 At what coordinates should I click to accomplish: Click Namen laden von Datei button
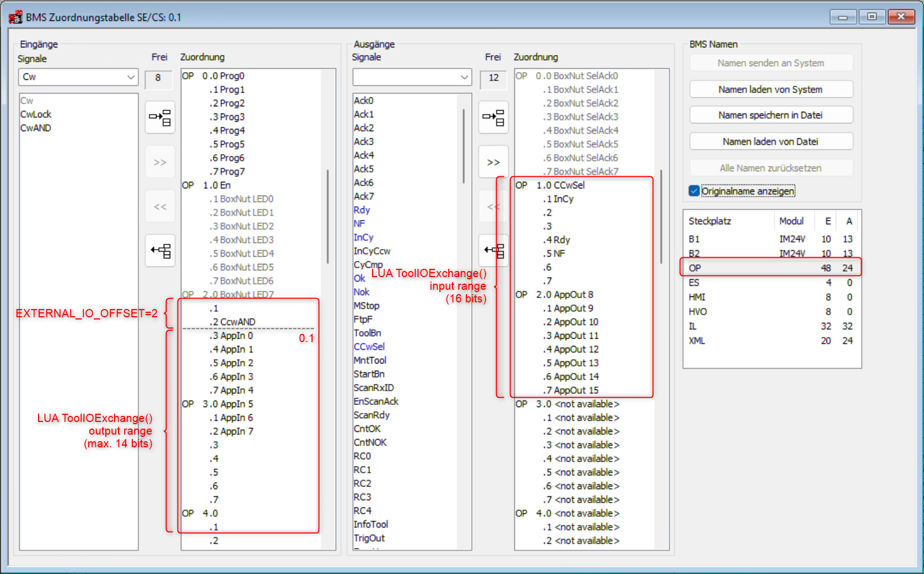[x=770, y=142]
